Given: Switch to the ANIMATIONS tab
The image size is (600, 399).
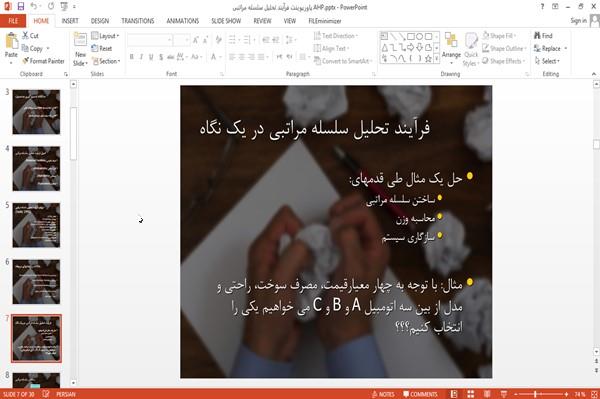Looking at the screenshot, I should coord(183,21).
